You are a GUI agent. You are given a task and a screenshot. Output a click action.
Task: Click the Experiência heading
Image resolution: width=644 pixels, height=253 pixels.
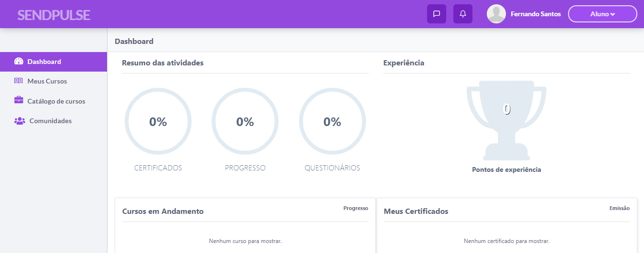(x=404, y=63)
